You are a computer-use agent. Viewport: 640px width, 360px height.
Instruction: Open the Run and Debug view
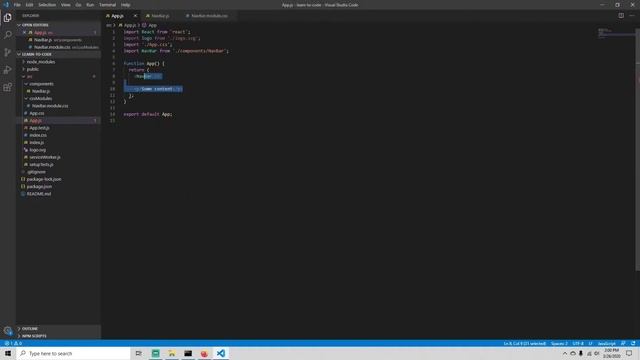7,70
